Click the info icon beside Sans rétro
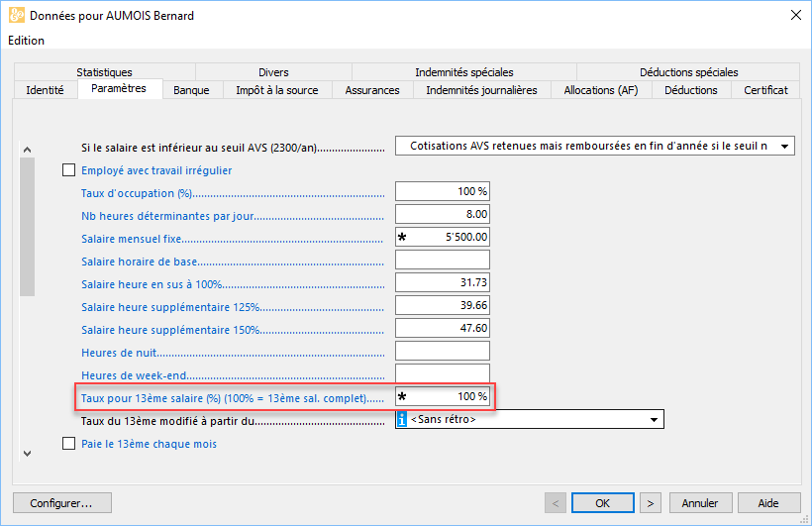Image resolution: width=812 pixels, height=526 pixels. click(x=401, y=420)
